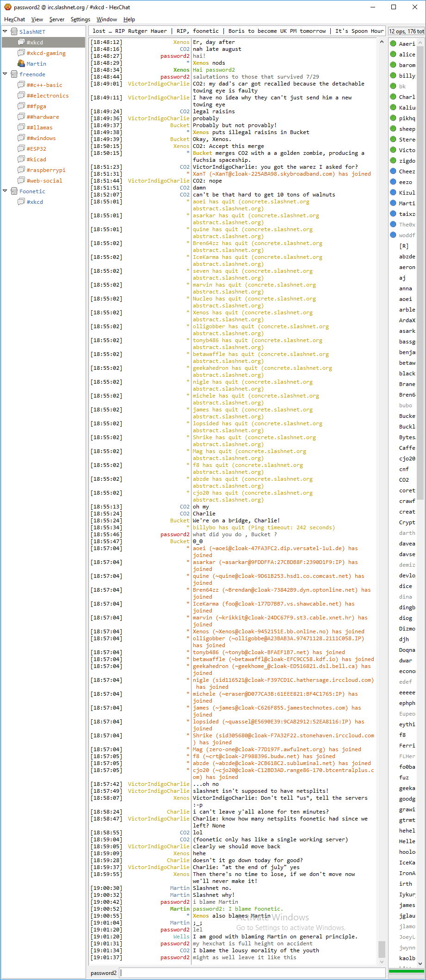Viewport: 426px width, 980px height.
Task: Select user fuz in the user list
Action: point(404,777)
